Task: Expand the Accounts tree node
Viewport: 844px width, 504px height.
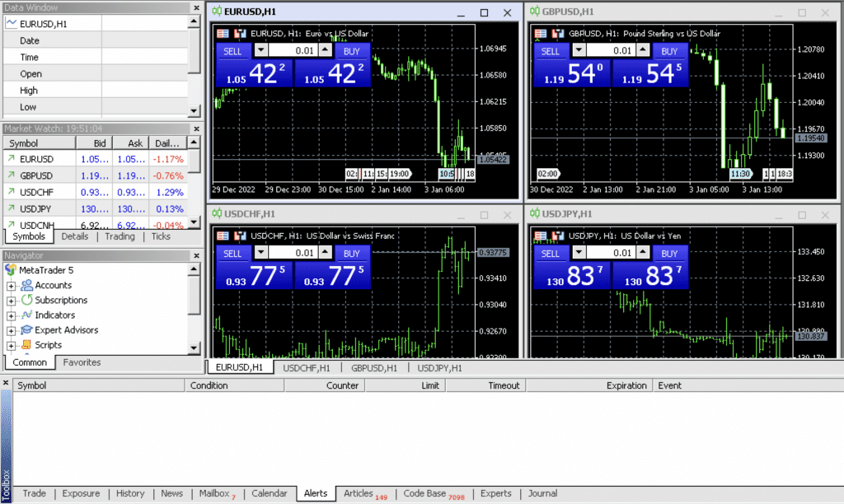Action: [x=11, y=286]
